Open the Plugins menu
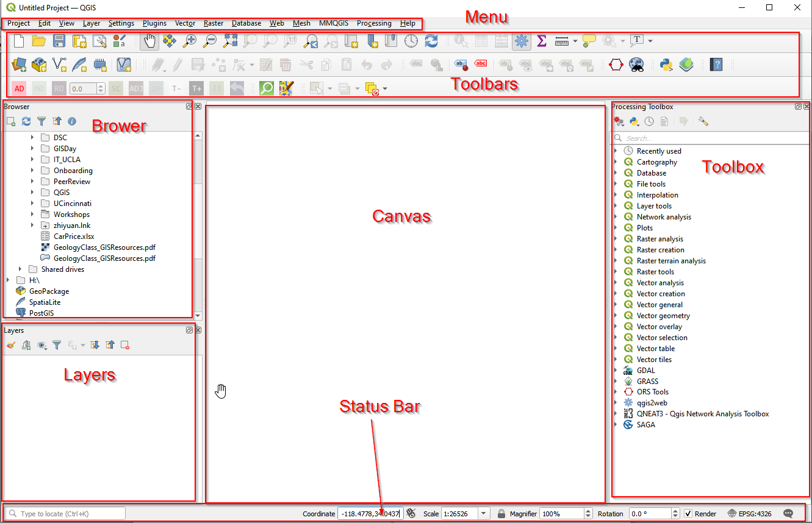The height and width of the screenshot is (523, 812). 154,23
